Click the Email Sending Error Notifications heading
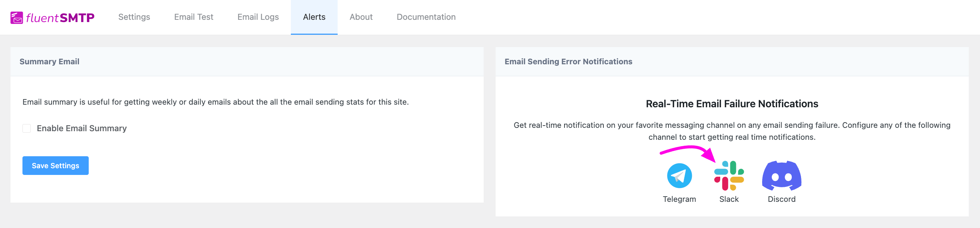Viewport: 980px width, 228px height. 568,62
